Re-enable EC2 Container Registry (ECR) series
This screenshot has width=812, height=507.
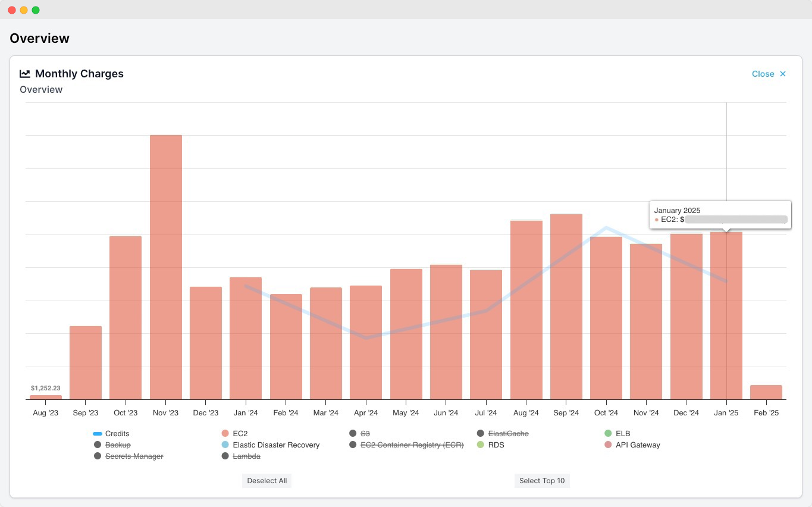click(x=412, y=445)
